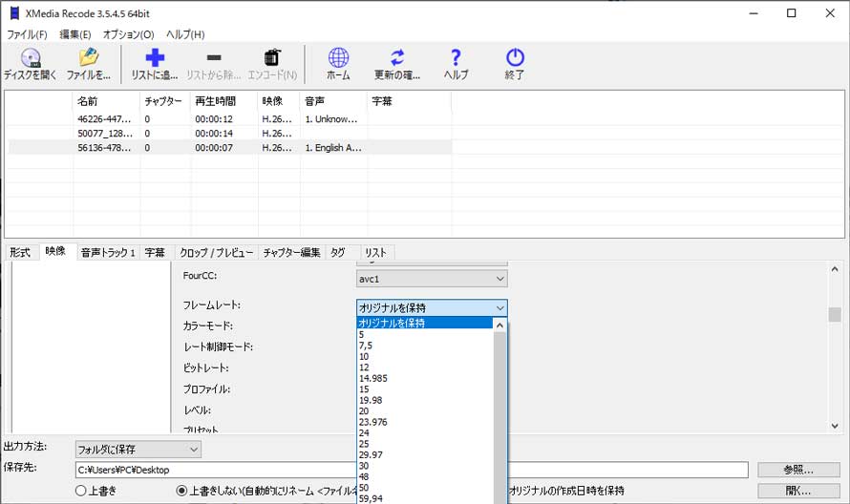This screenshot has height=504, width=850.
Task: Choose 23.976 frame rate option
Action: coord(425,422)
